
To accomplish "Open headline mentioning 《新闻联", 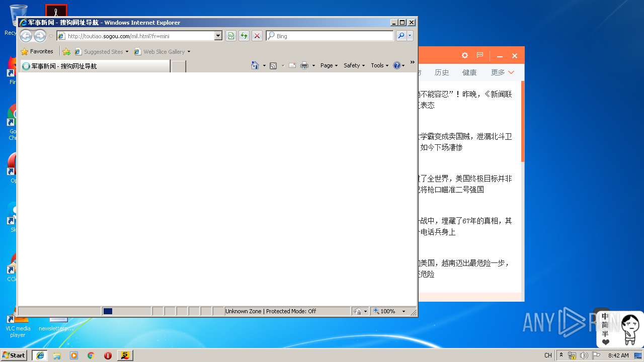I will pyautogui.click(x=465, y=100).
